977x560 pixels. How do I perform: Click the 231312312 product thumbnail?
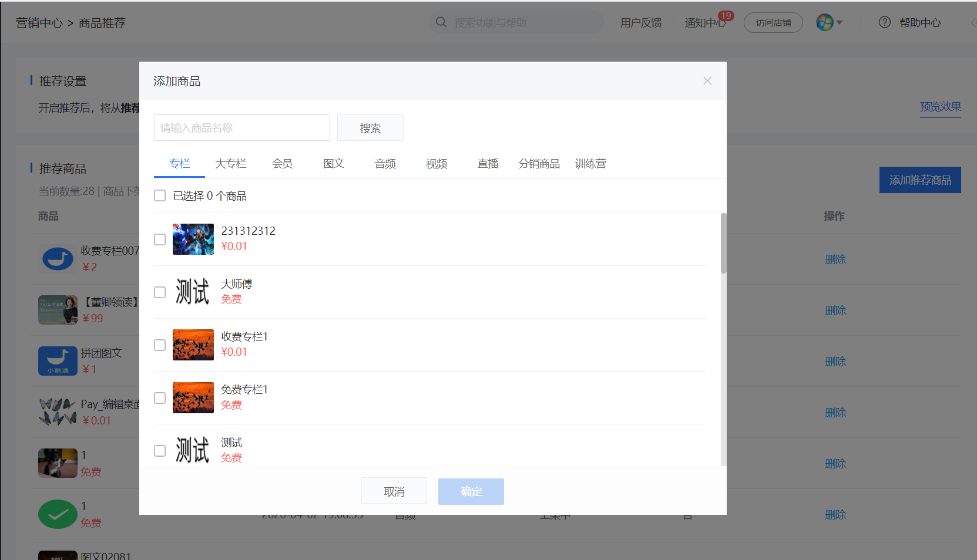click(x=193, y=239)
